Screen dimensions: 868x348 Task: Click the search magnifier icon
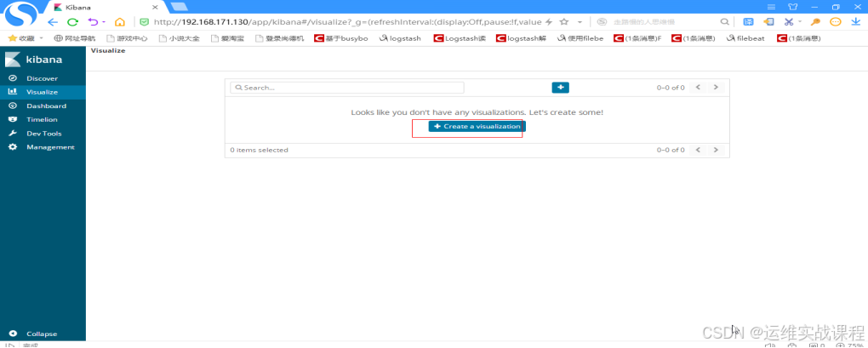click(724, 22)
